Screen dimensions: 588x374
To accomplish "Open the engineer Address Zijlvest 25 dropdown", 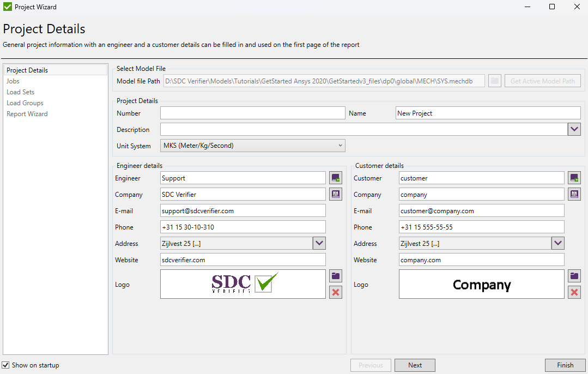I will (x=319, y=243).
